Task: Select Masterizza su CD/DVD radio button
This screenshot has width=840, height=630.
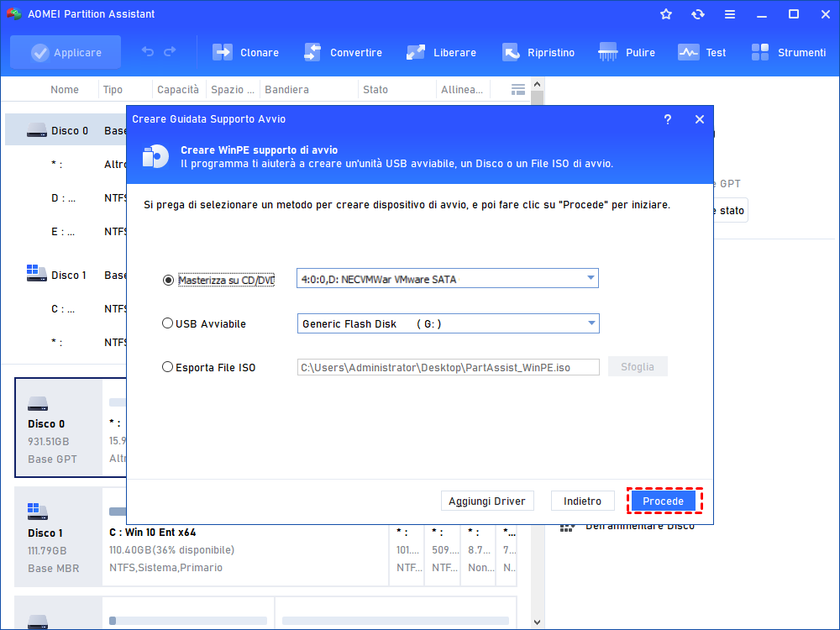Action: click(168, 281)
